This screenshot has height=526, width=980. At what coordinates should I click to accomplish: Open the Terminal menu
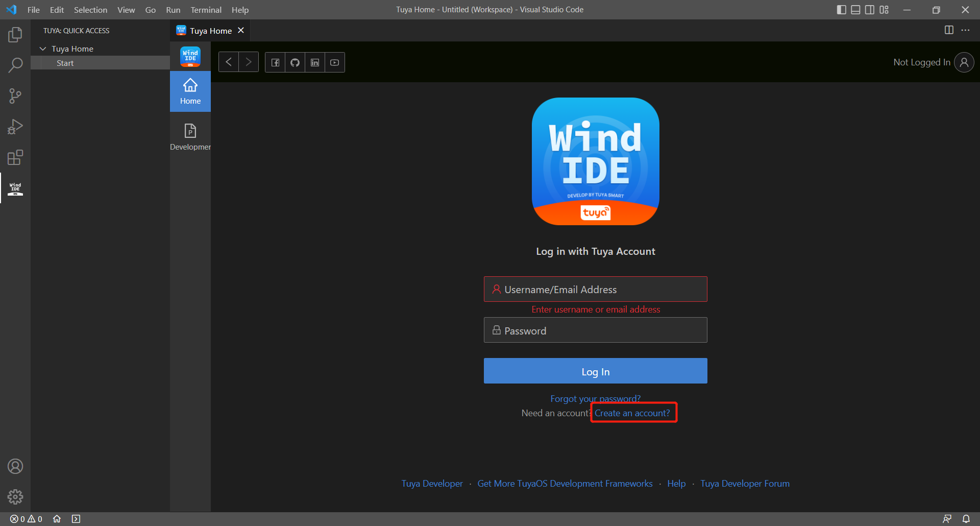[206, 10]
